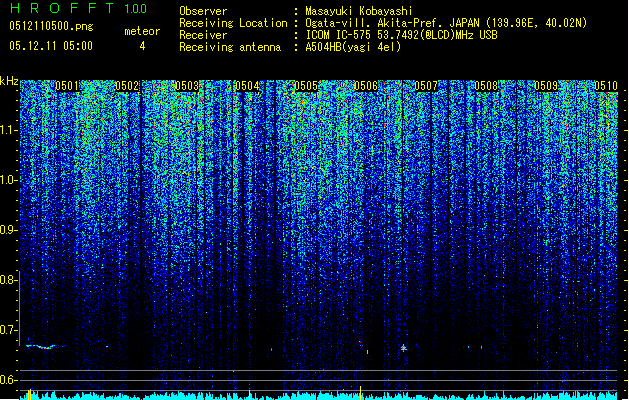Viewport: 629px width, 400px height.
Task: Click the 0510 time marker
Action: [606, 86]
